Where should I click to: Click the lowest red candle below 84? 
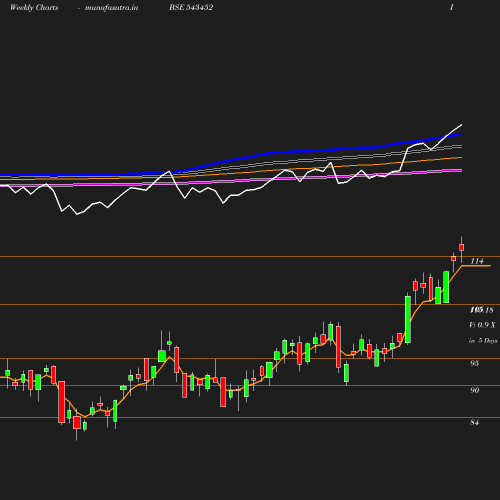pos(77,422)
